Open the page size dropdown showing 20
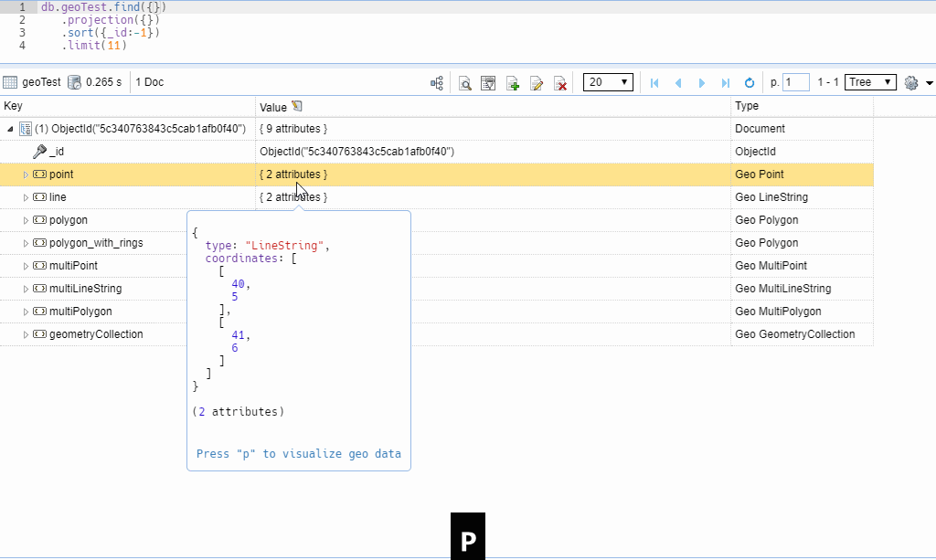This screenshot has width=936, height=560. point(608,82)
